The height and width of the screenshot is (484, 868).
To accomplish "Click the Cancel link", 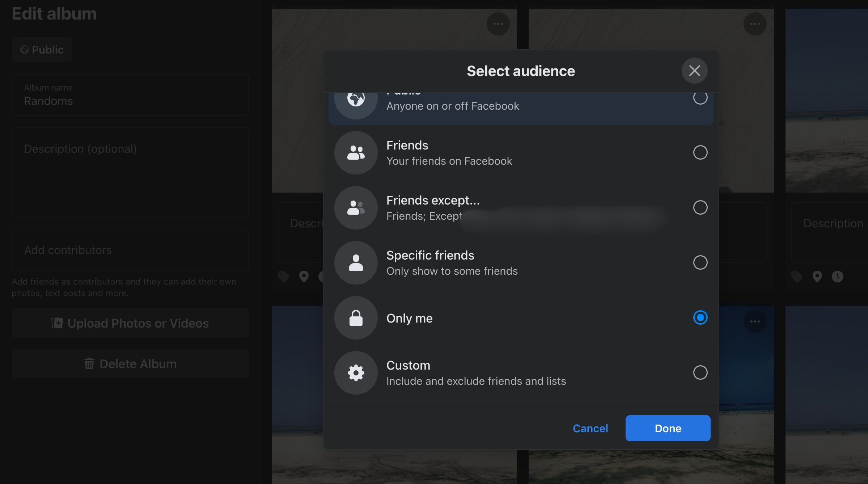I will pyautogui.click(x=590, y=428).
